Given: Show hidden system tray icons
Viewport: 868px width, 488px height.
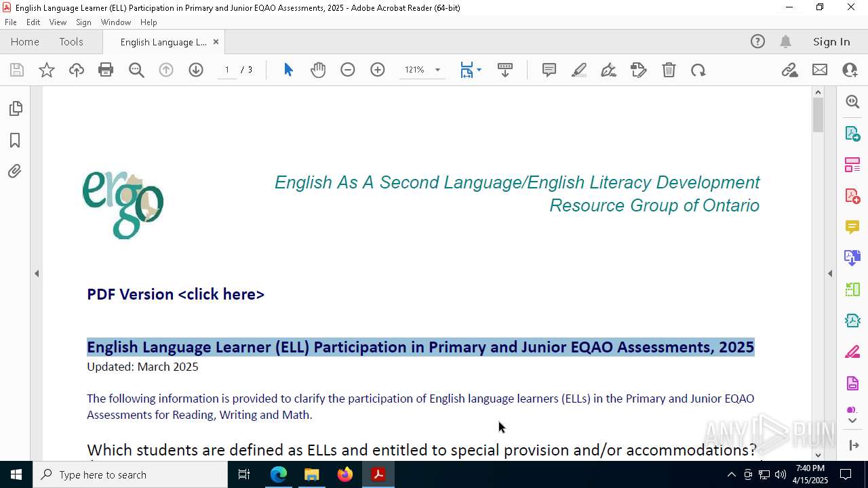Looking at the screenshot, I should [731, 474].
